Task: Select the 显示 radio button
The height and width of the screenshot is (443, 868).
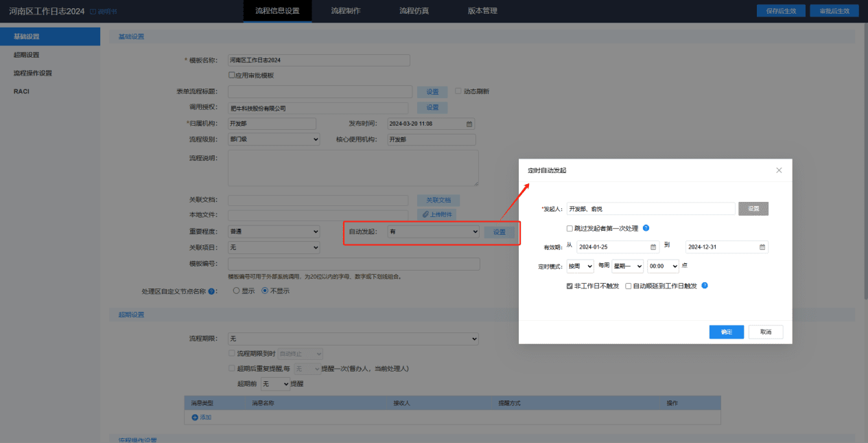Action: [237, 291]
